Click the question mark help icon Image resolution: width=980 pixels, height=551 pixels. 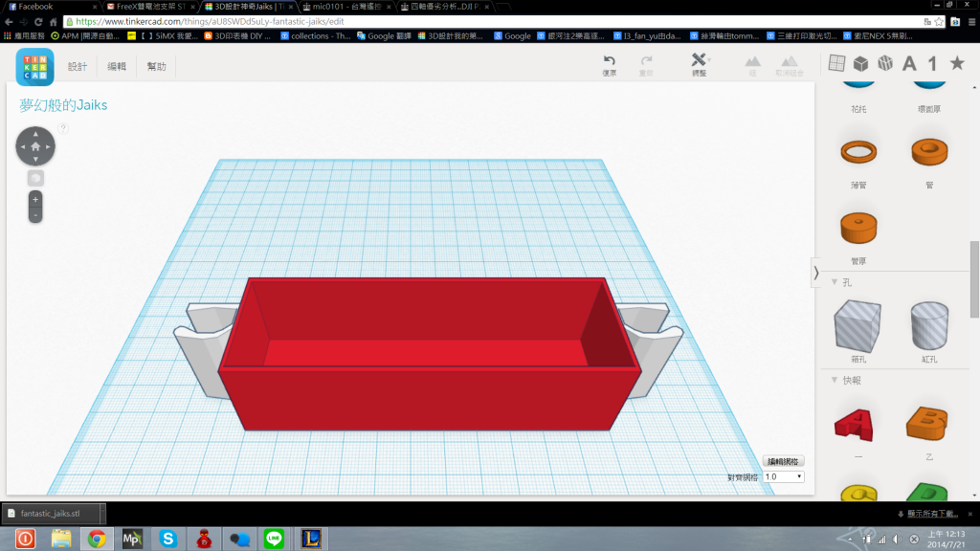pyautogui.click(x=63, y=128)
